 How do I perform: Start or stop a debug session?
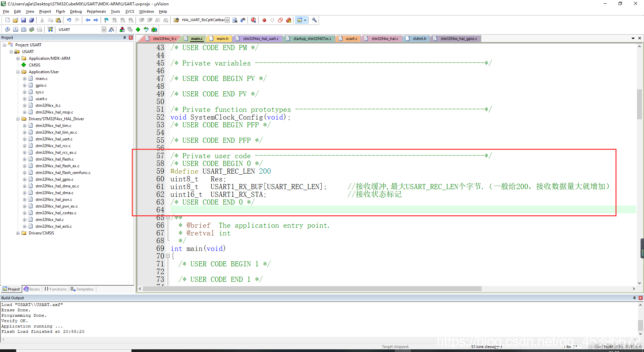click(254, 20)
